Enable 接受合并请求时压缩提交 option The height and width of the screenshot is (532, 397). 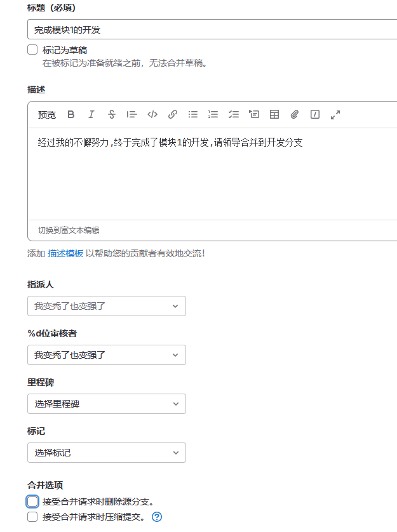(32, 517)
